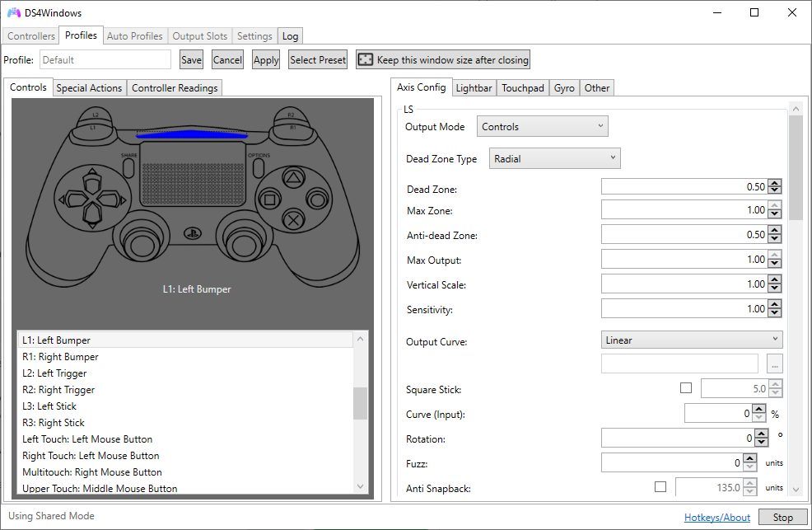Click the Profile name input field
812x530 pixels.
[x=105, y=59]
